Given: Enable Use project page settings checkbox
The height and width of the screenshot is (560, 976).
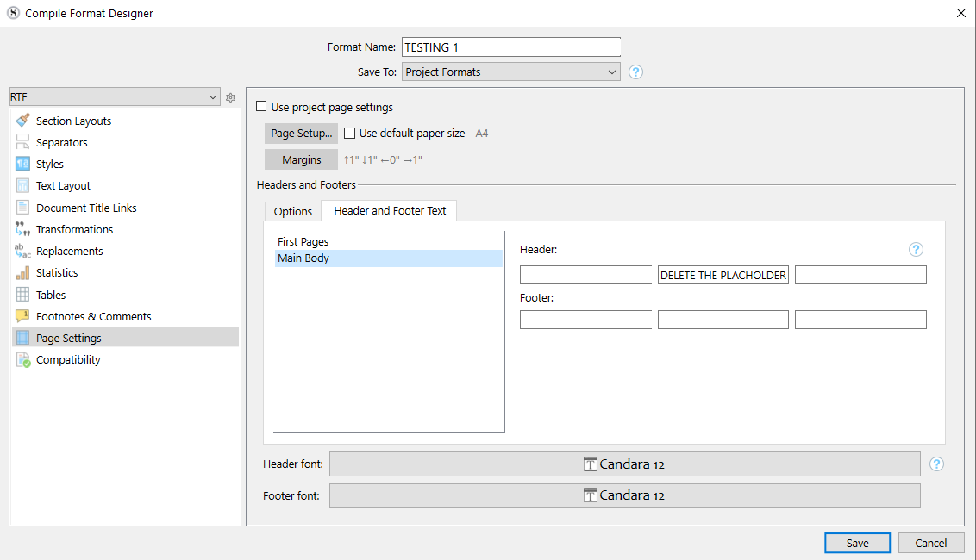Looking at the screenshot, I should pos(261,108).
